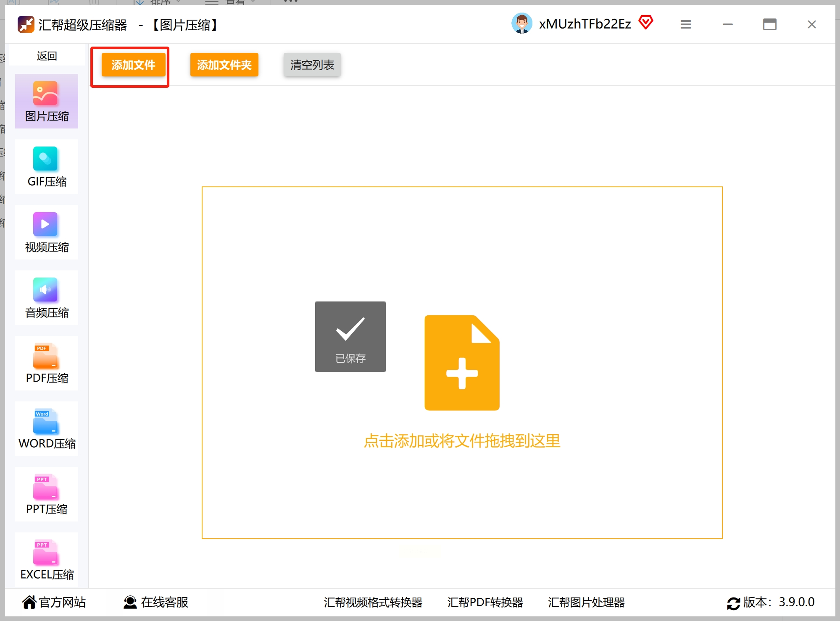Open the GIF压缩 tool
Viewport: 840px width, 621px height.
(x=46, y=167)
